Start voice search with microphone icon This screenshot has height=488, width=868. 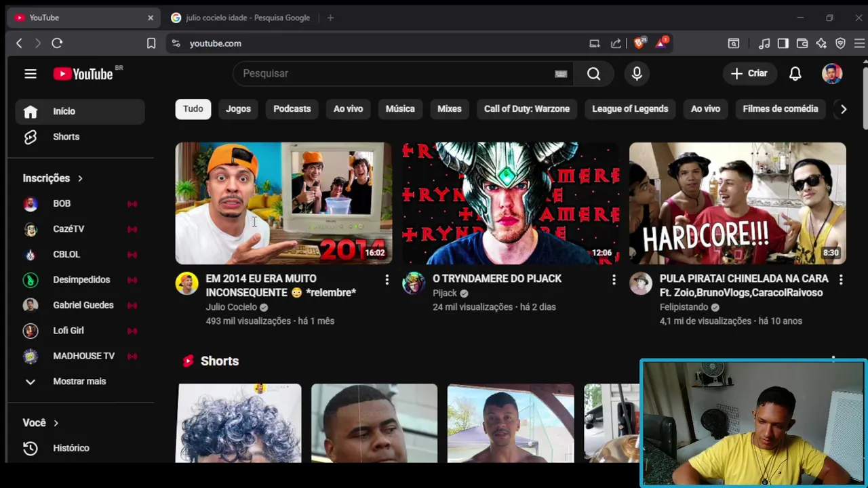[x=637, y=73]
